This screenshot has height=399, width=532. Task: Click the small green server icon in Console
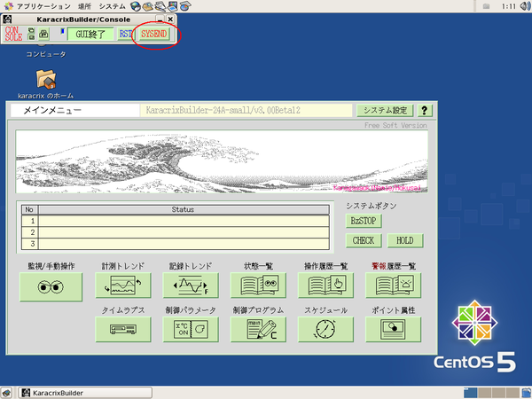[x=31, y=34]
